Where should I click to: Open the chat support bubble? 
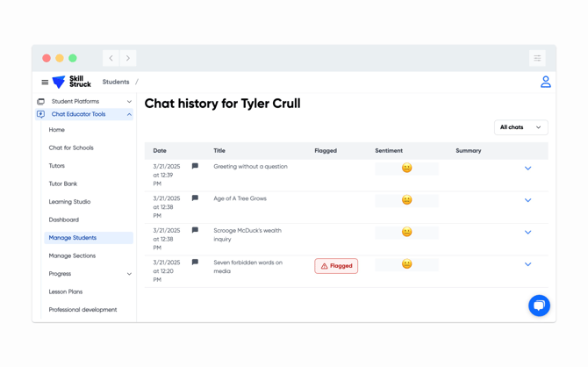[539, 306]
